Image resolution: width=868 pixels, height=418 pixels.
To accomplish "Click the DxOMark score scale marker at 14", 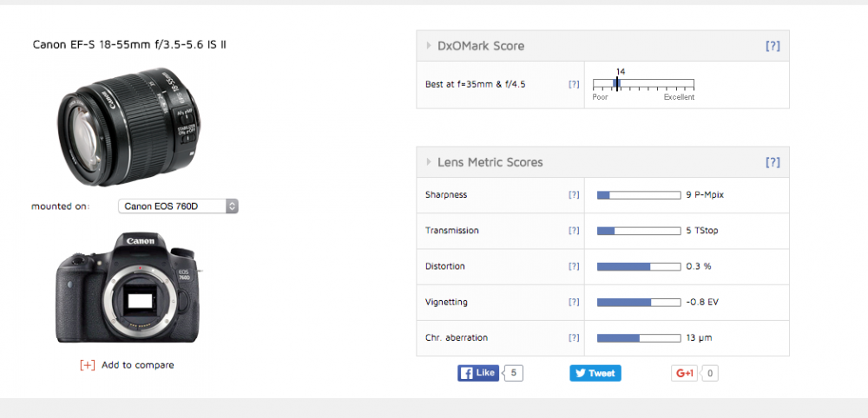I will [x=617, y=84].
